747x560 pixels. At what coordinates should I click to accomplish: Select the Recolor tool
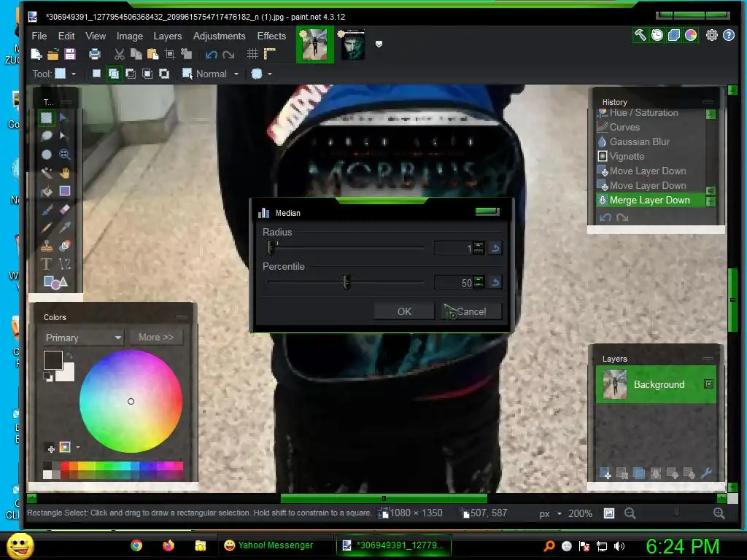coord(64,246)
